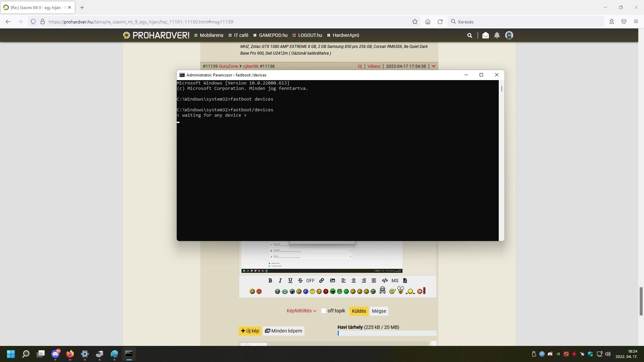
Task: Reload the page in Firefox
Action: click(440, 21)
